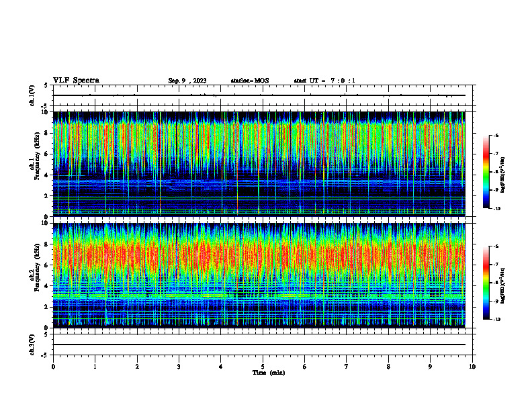The height and width of the screenshot is (411, 532).
Task: Click time axis tick label "6"
Action: (x=305, y=367)
